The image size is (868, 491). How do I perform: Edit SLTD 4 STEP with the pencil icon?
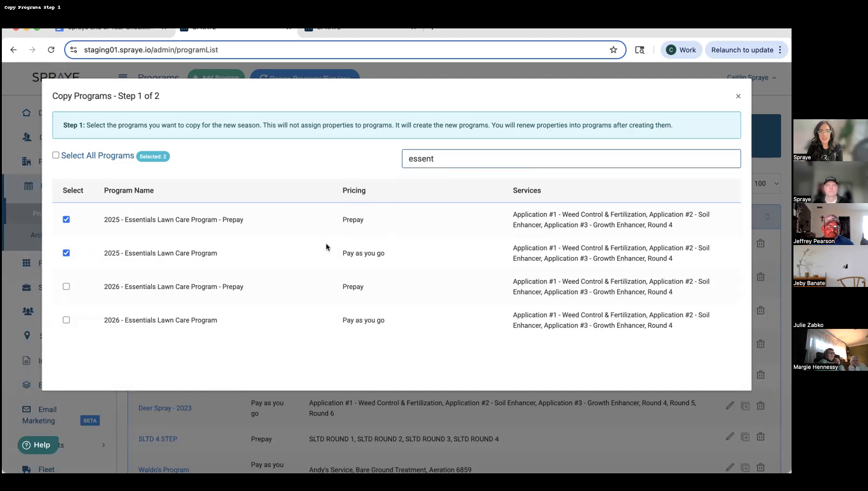tap(730, 436)
